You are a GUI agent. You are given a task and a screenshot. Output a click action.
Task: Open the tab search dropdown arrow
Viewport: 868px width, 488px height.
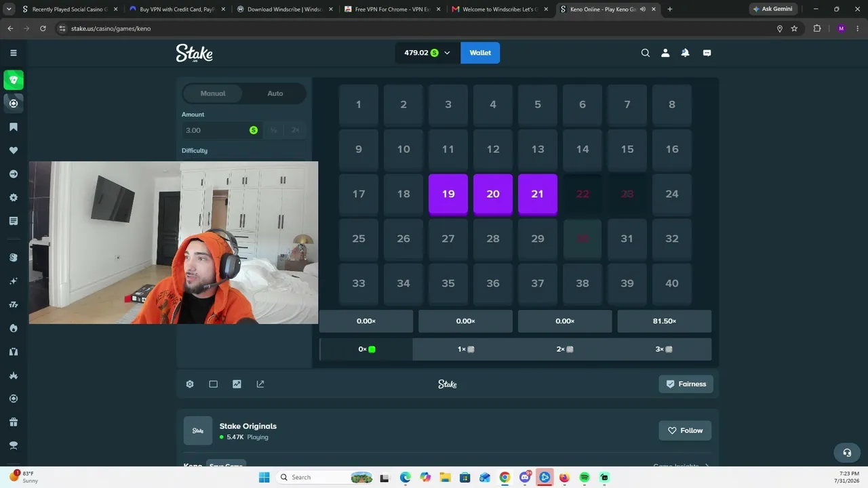10,9
